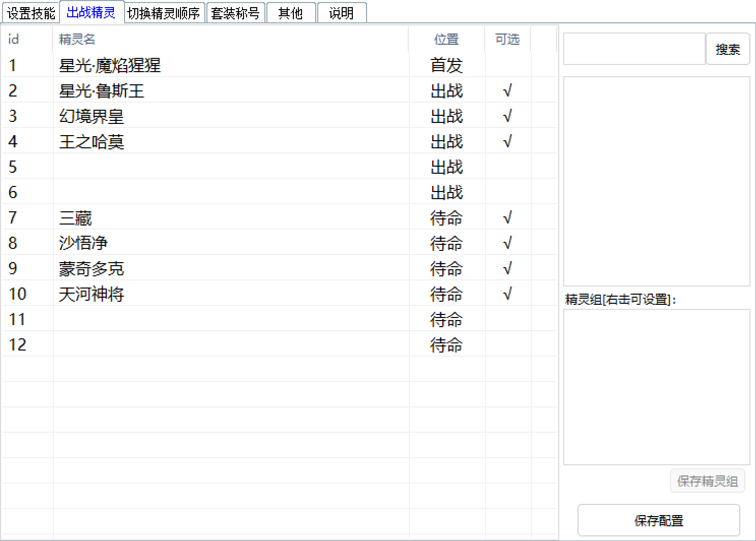
Task: Select the 幻境界皇 name cell
Action: 231,116
